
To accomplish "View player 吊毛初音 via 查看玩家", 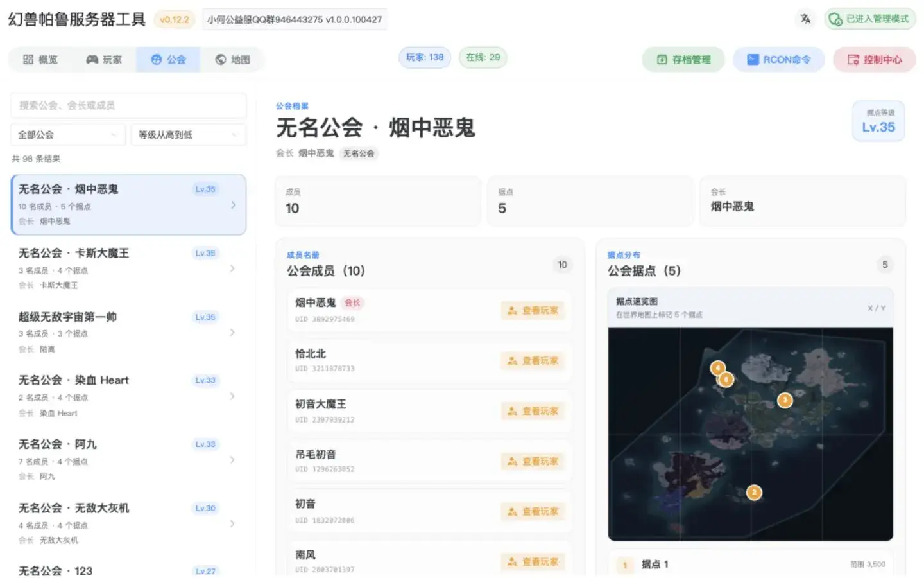I will click(533, 461).
